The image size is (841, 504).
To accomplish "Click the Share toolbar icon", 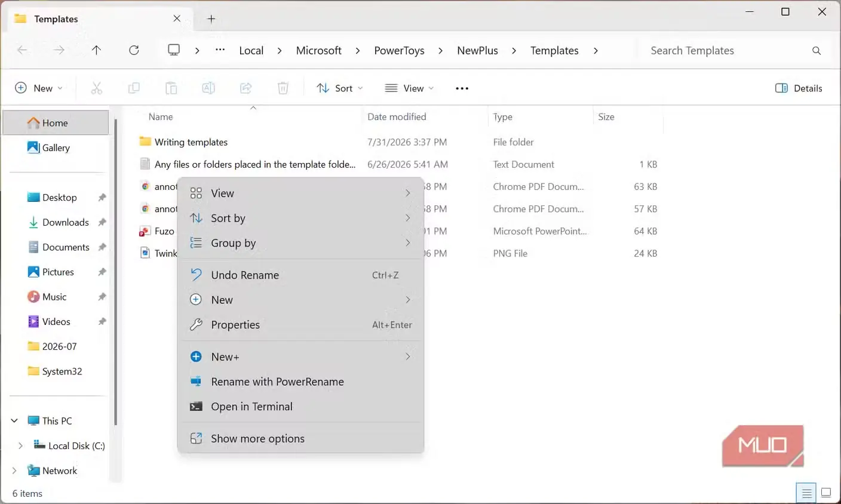I will (x=245, y=88).
